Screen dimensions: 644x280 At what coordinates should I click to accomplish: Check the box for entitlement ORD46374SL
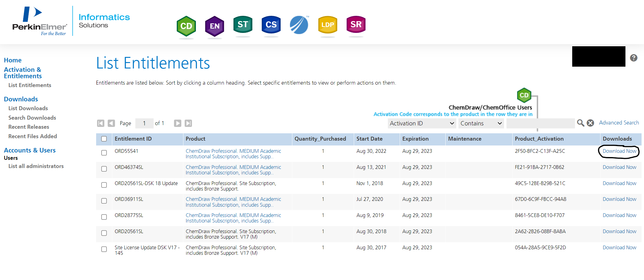coord(104,169)
